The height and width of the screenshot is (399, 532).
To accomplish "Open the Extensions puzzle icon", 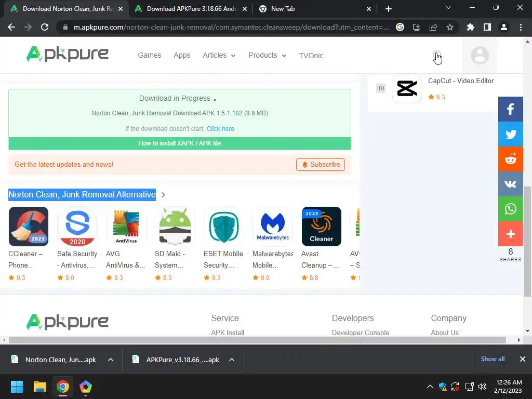I will point(471,27).
